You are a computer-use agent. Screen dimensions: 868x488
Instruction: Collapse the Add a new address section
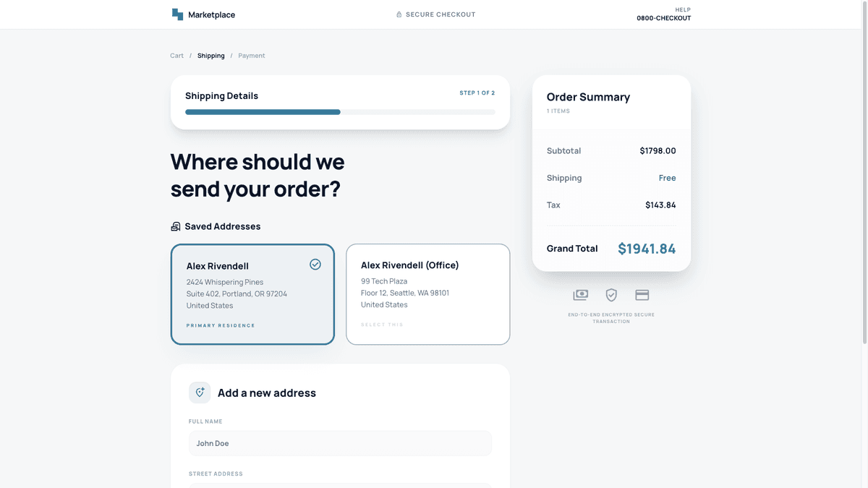(x=267, y=393)
